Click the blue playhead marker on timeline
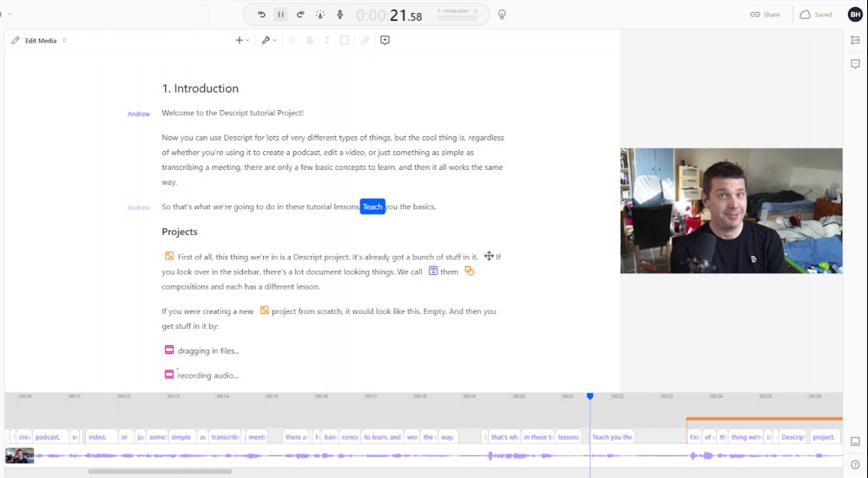The height and width of the screenshot is (478, 868). (590, 396)
